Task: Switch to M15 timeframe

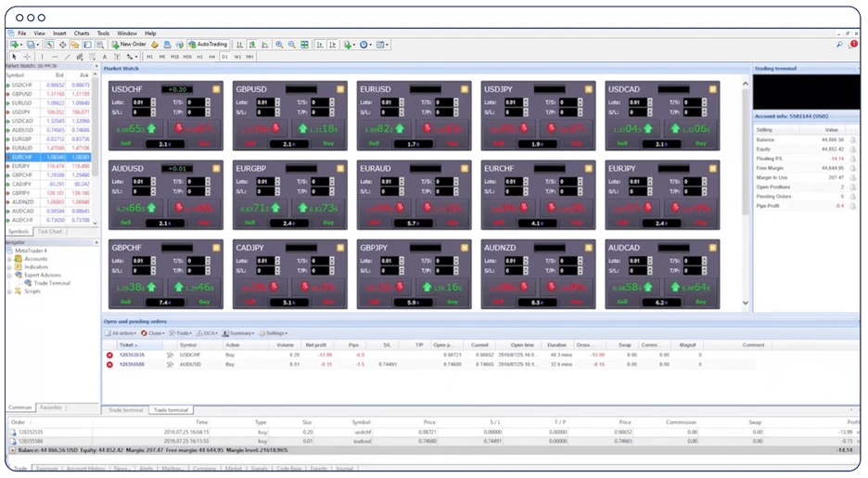Action: pyautogui.click(x=174, y=57)
